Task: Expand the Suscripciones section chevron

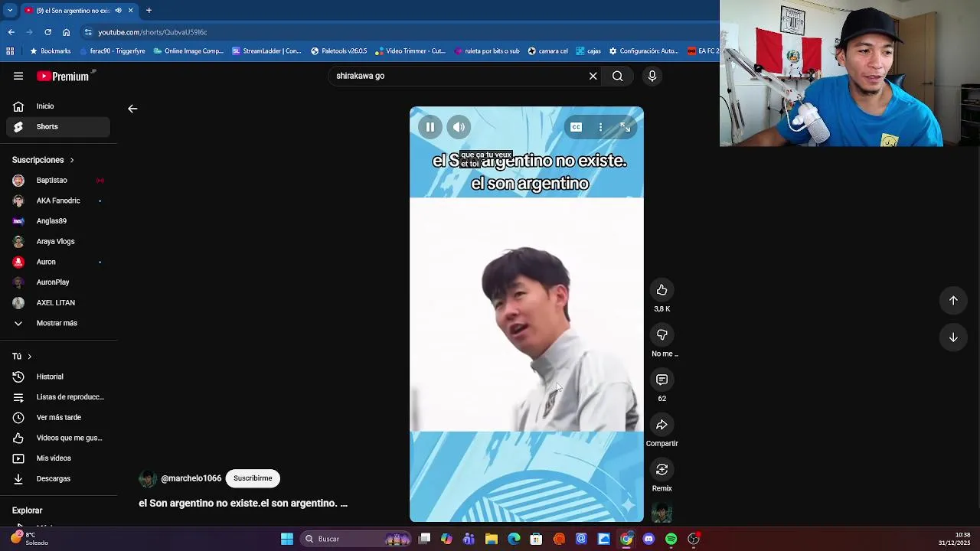Action: point(72,160)
